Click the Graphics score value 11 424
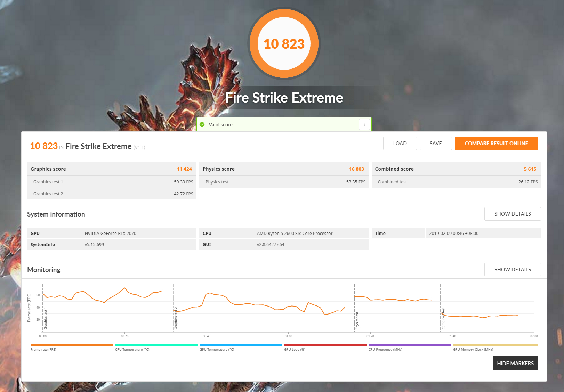Viewport: 564px width, 392px height. (x=184, y=169)
